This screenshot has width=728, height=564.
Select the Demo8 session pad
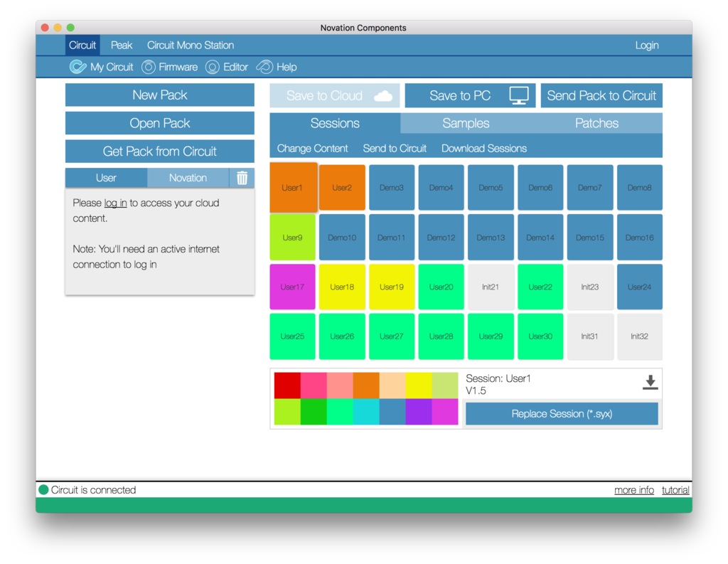640,188
